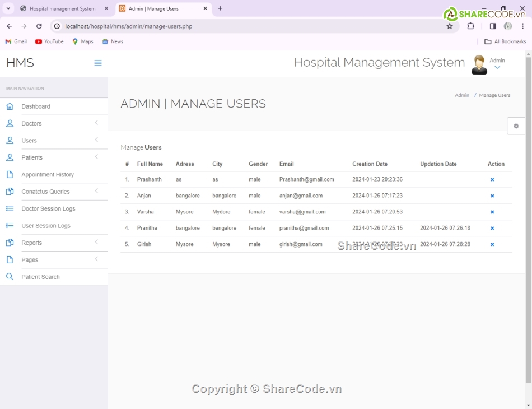The height and width of the screenshot is (409, 532).
Task: Open the Admin profile dropdown arrow
Action: click(497, 68)
